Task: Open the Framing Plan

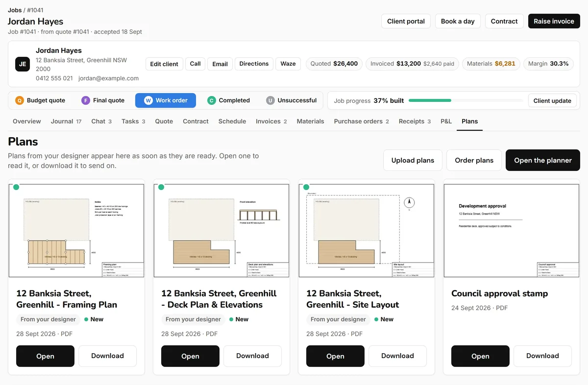Action: (45, 356)
